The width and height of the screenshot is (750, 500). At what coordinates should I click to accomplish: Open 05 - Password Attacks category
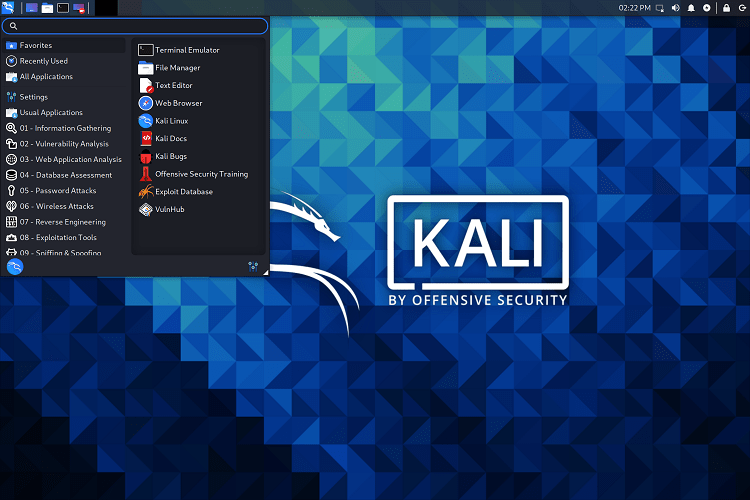coord(65,190)
